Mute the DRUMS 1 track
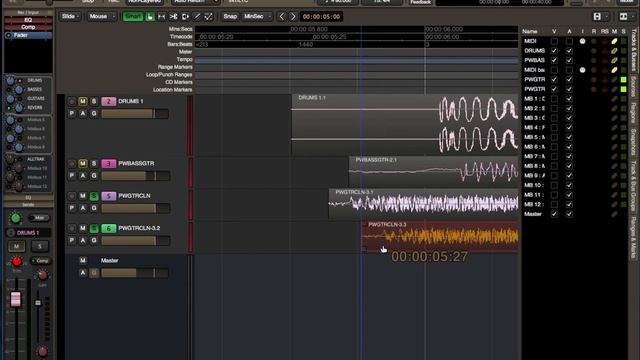 click(x=83, y=101)
